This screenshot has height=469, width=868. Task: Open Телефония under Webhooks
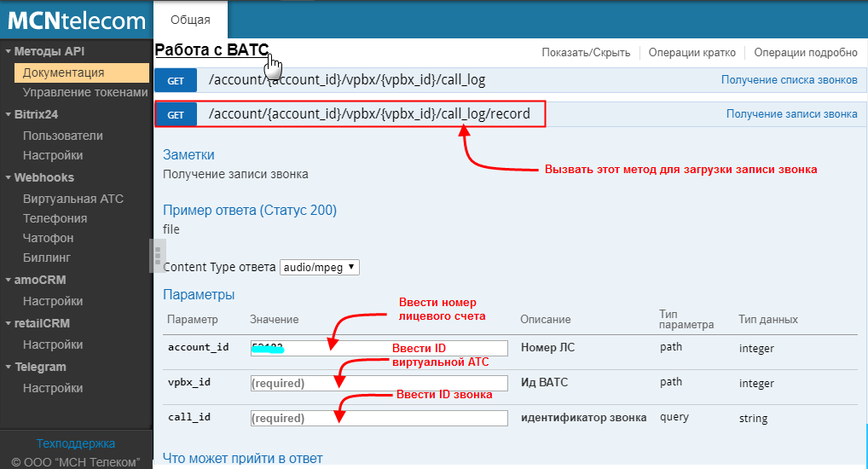coord(55,218)
